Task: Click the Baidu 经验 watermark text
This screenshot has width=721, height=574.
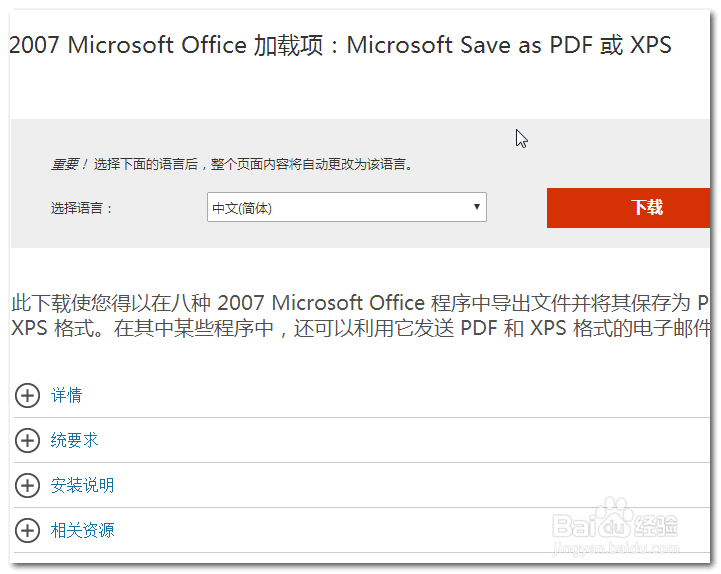Action: click(x=660, y=522)
